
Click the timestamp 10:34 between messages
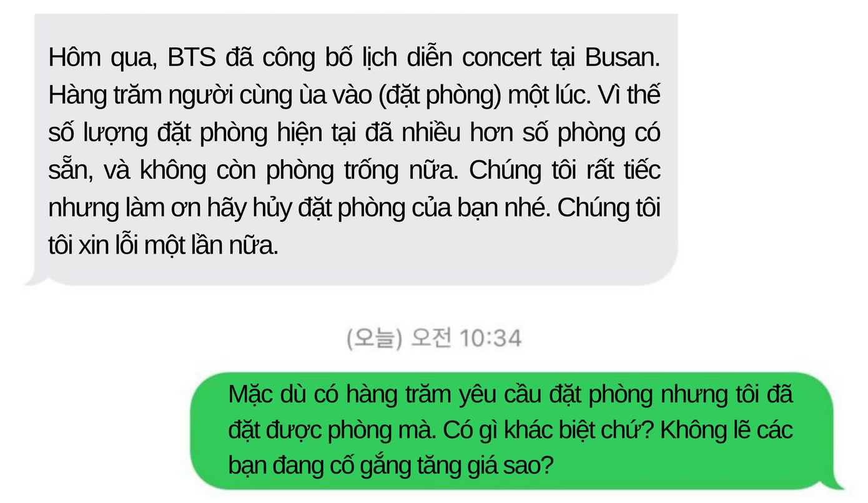coord(490,339)
